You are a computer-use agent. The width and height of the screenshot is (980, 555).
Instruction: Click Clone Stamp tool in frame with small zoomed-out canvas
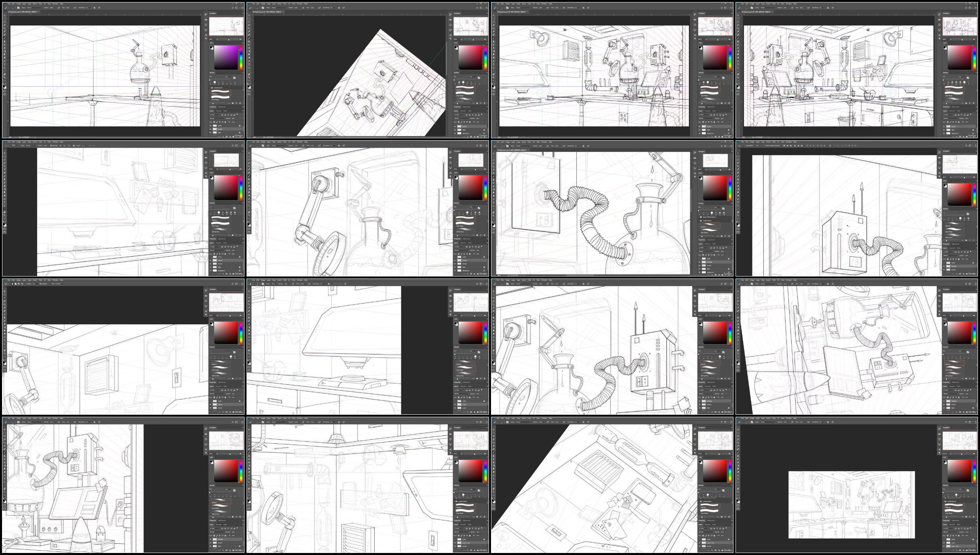738,456
